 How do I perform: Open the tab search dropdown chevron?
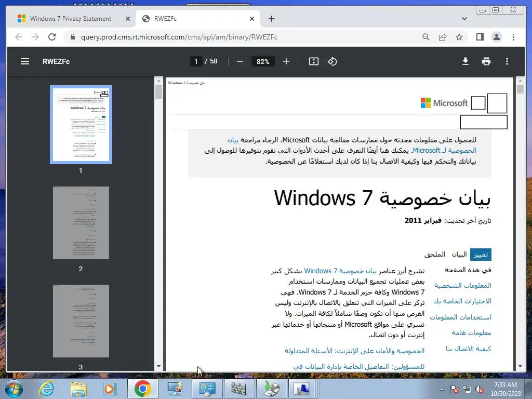pyautogui.click(x=464, y=19)
